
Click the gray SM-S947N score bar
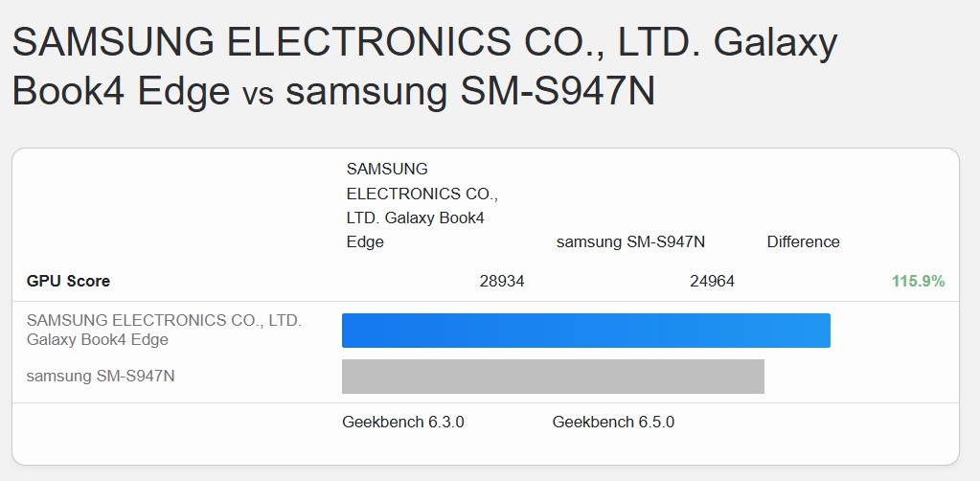[x=553, y=376]
